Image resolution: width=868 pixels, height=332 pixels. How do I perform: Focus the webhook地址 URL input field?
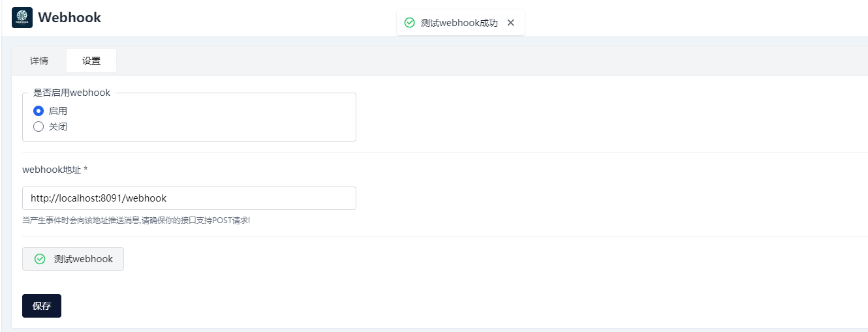pyautogui.click(x=189, y=198)
